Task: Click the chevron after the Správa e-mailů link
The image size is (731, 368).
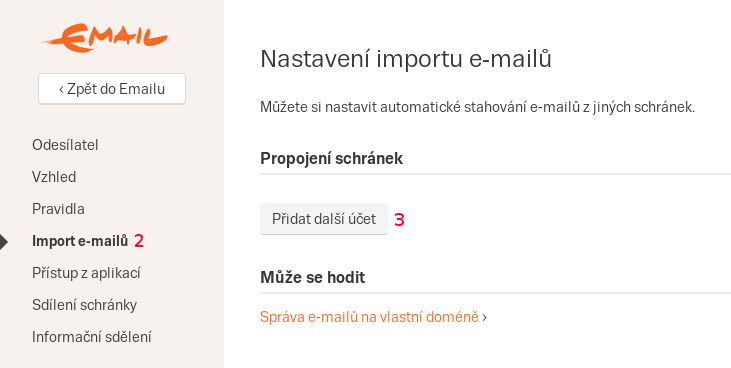Action: click(485, 318)
